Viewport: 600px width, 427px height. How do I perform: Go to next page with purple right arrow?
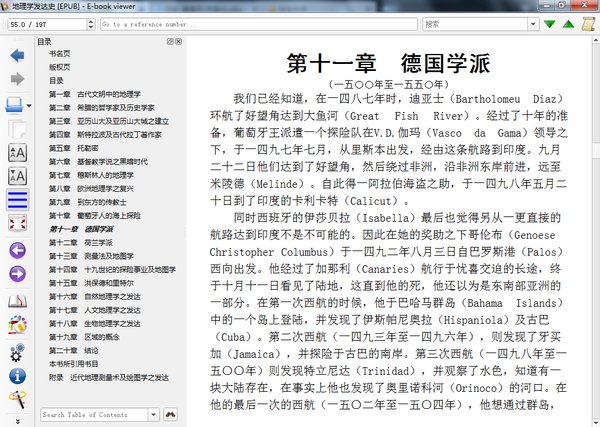click(x=17, y=274)
